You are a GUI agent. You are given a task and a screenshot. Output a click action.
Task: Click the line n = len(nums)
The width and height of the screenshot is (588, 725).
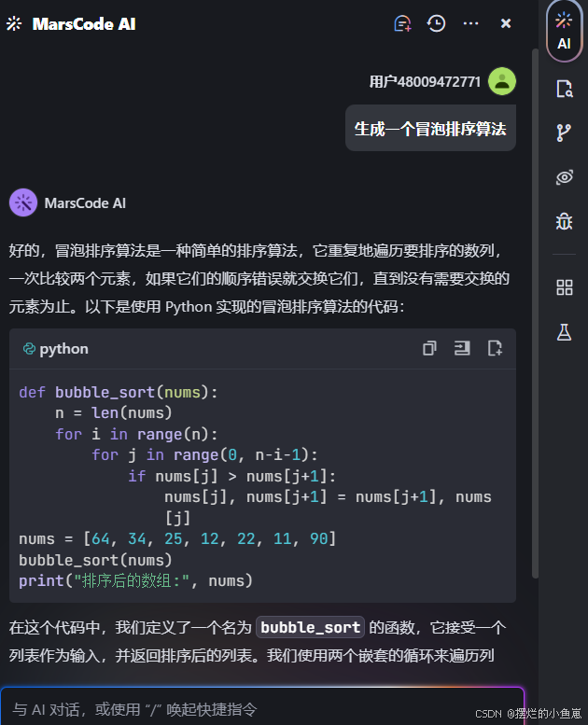point(113,413)
